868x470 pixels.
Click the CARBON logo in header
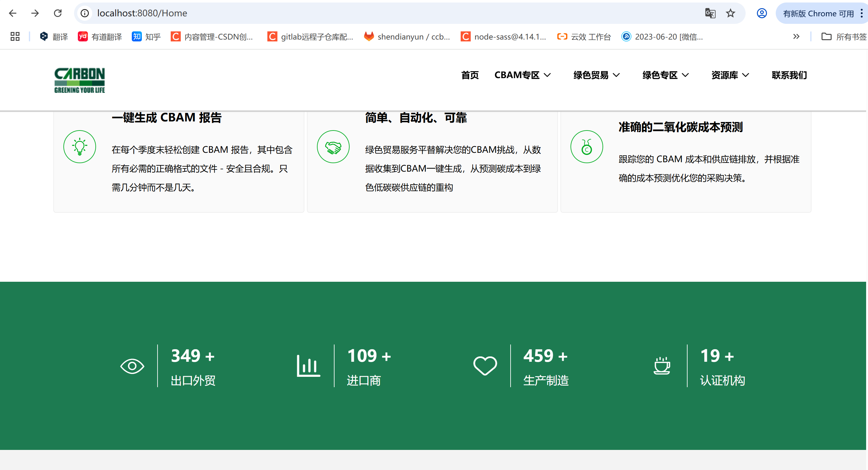pos(79,80)
